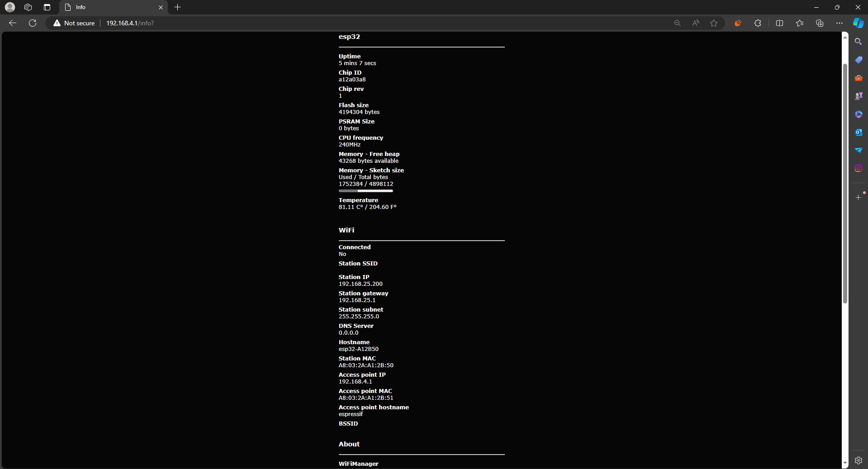Open the Collections icon

[x=820, y=23]
